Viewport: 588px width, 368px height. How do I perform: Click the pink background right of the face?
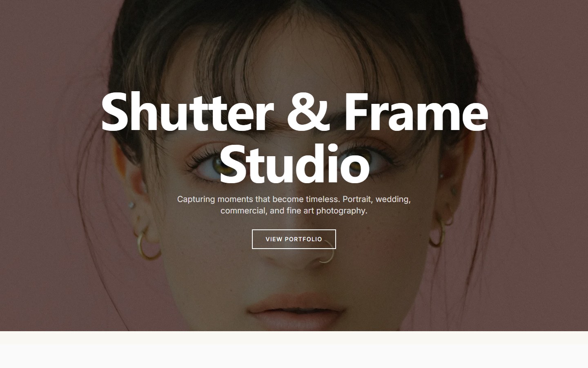[x=543, y=164]
